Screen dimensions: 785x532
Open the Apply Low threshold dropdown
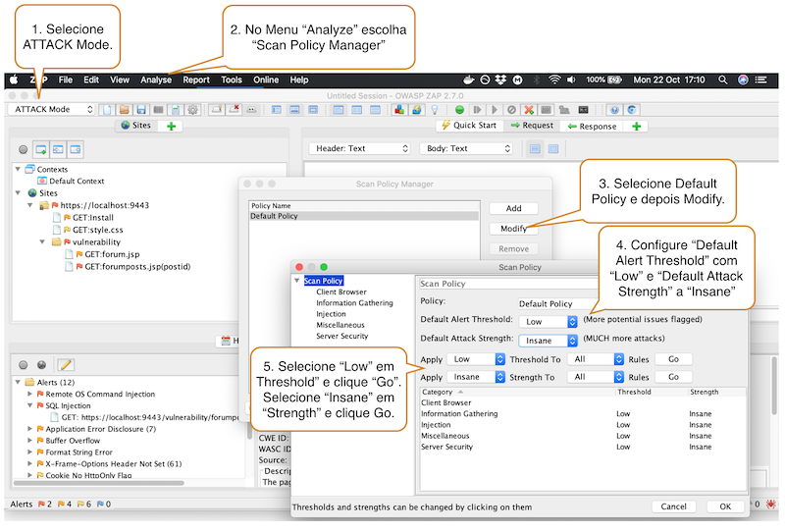476,359
